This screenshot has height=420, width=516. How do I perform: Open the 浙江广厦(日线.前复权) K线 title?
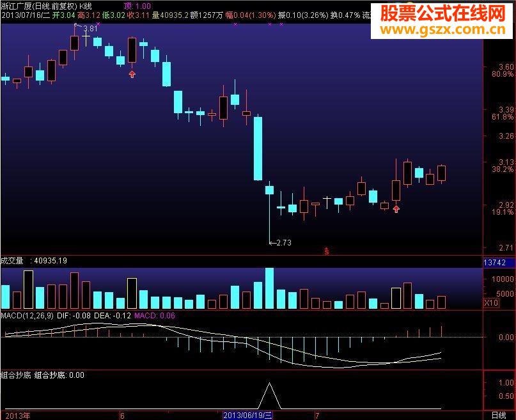(47, 6)
